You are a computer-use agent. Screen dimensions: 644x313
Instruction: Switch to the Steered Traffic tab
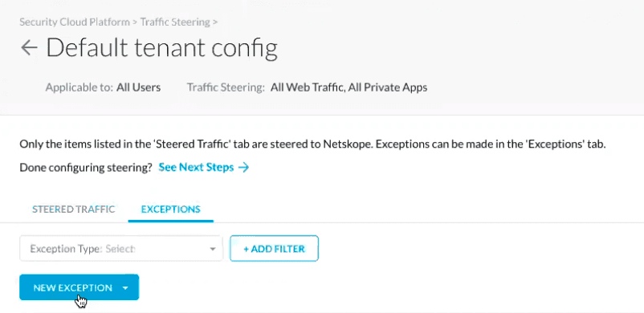[74, 209]
